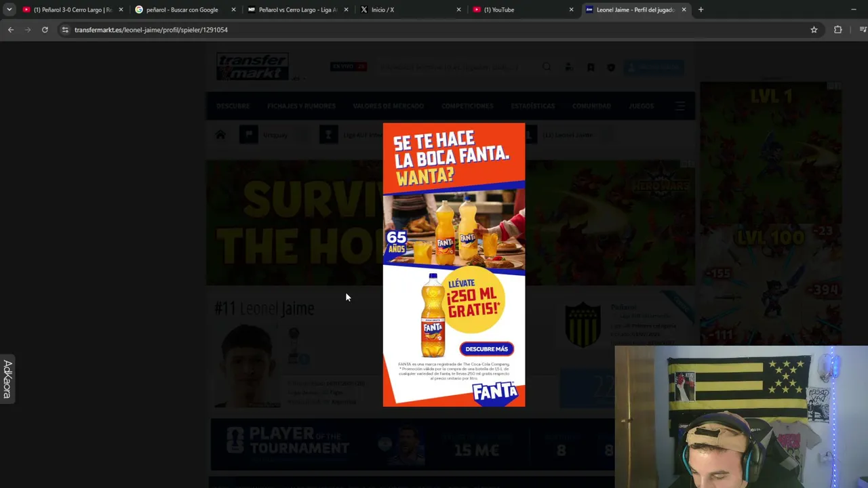Click the browser forward arrow
Image resolution: width=868 pixels, height=488 pixels.
28,30
